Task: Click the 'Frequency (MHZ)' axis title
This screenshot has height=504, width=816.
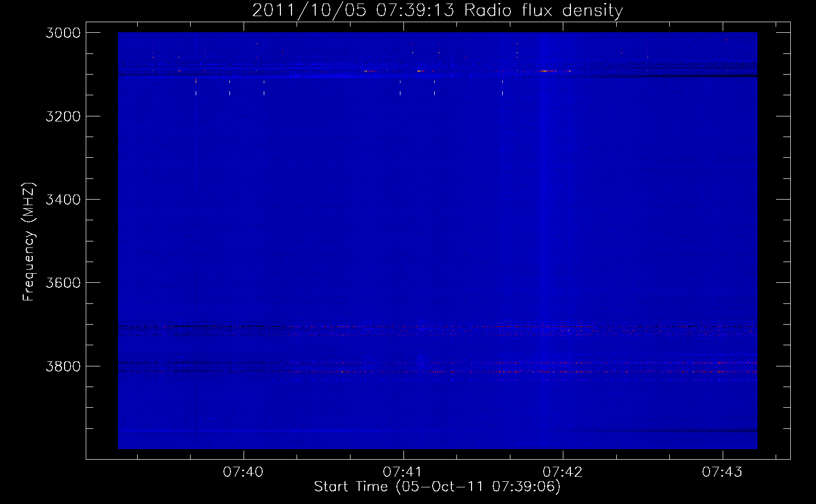Action: coord(29,241)
